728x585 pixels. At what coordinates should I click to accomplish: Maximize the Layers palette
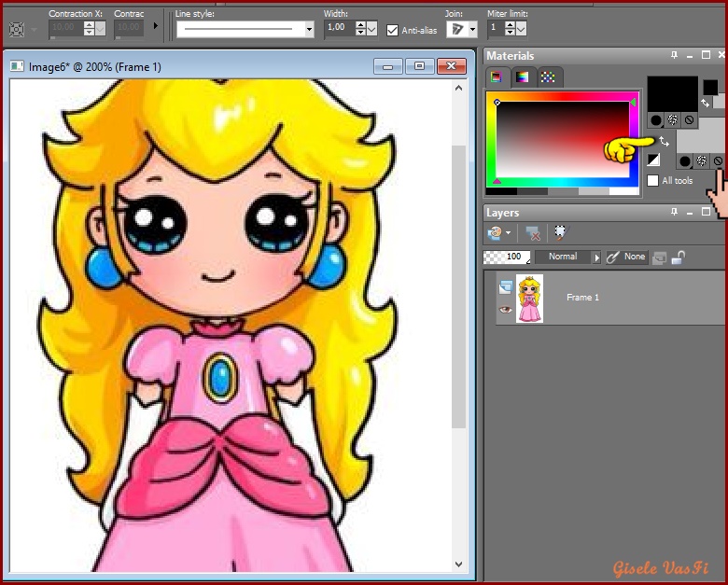pos(706,212)
